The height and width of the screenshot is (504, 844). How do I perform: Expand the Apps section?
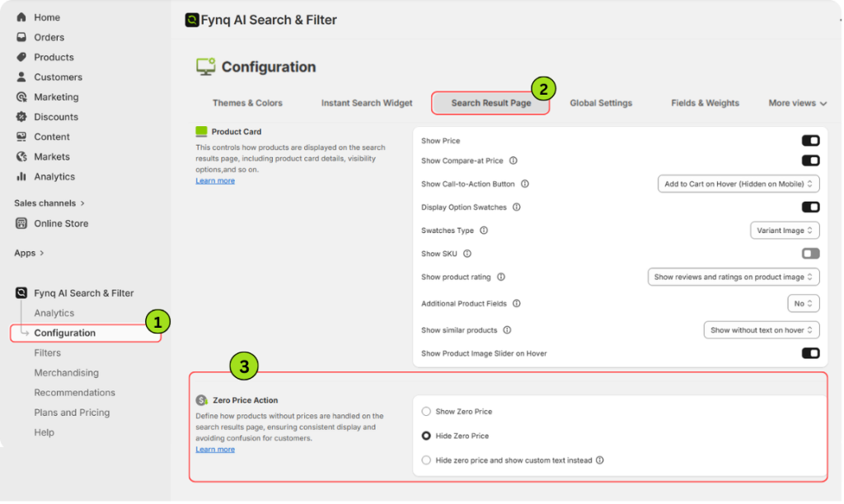pyautogui.click(x=29, y=253)
